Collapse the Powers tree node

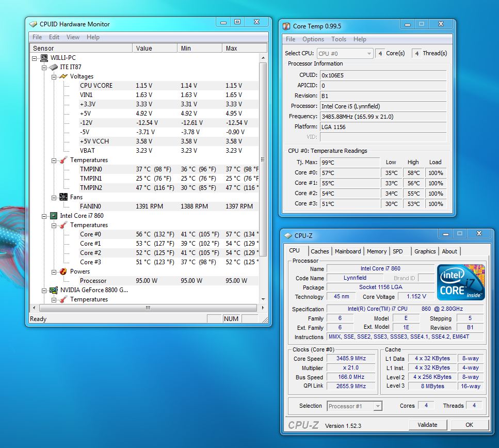click(x=54, y=272)
